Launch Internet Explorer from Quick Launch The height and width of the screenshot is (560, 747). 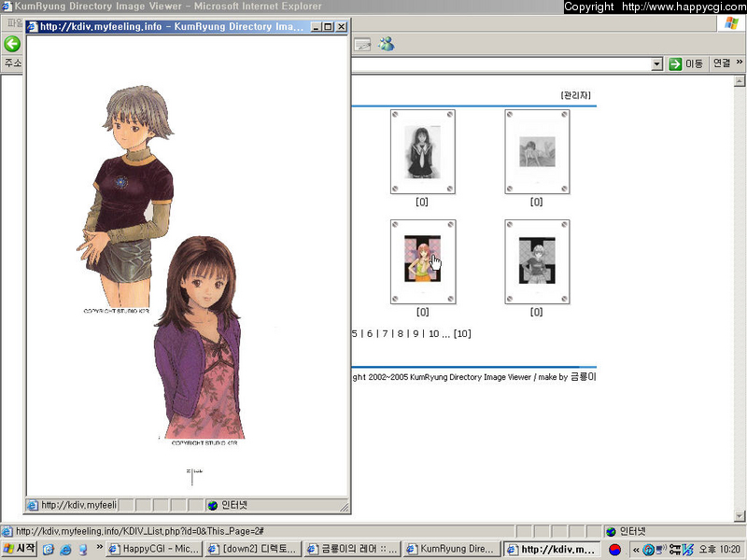click(x=65, y=550)
